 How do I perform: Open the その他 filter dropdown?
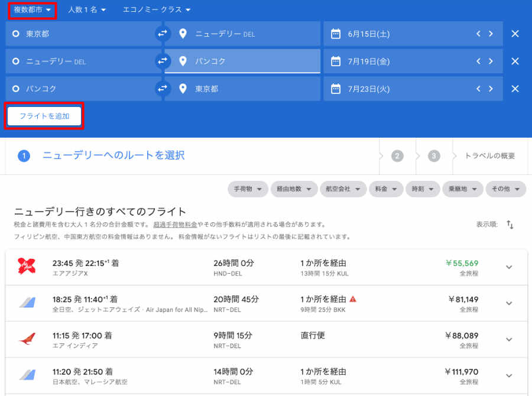click(506, 189)
